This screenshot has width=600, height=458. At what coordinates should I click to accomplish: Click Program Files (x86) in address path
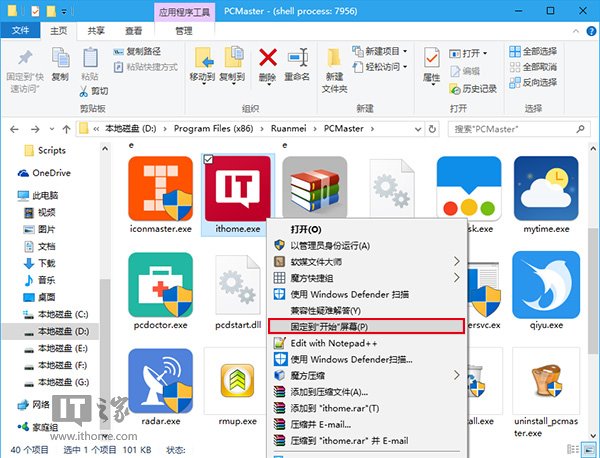214,129
